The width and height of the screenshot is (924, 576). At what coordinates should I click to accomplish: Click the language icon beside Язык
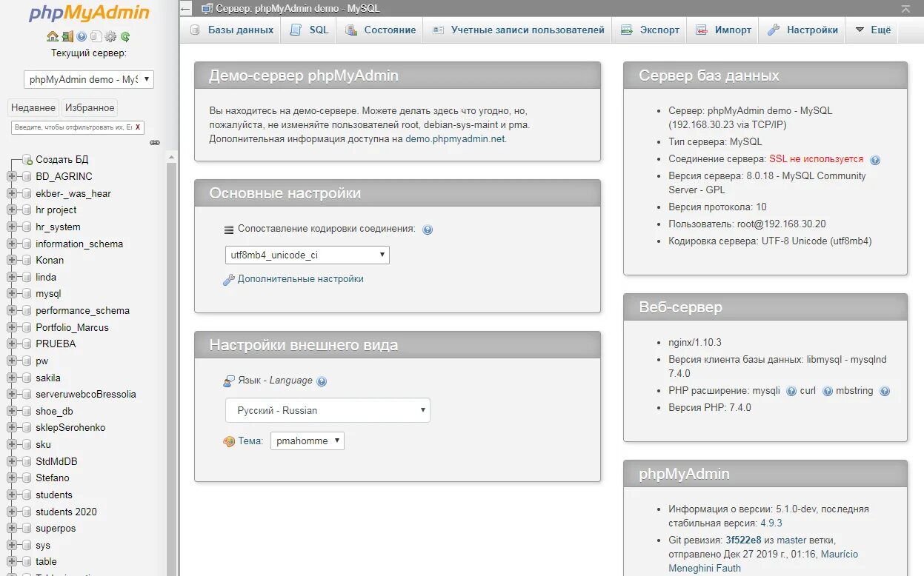click(x=229, y=381)
